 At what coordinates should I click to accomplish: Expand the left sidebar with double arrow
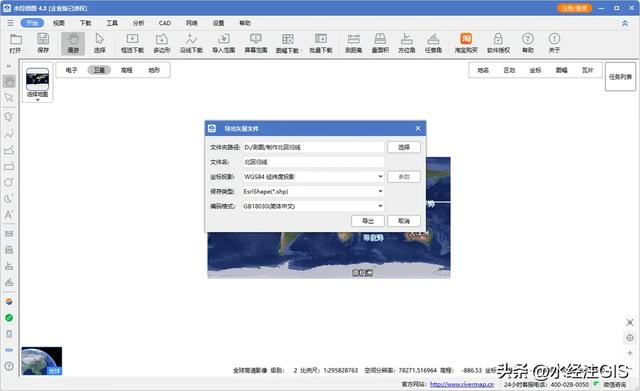pos(9,66)
